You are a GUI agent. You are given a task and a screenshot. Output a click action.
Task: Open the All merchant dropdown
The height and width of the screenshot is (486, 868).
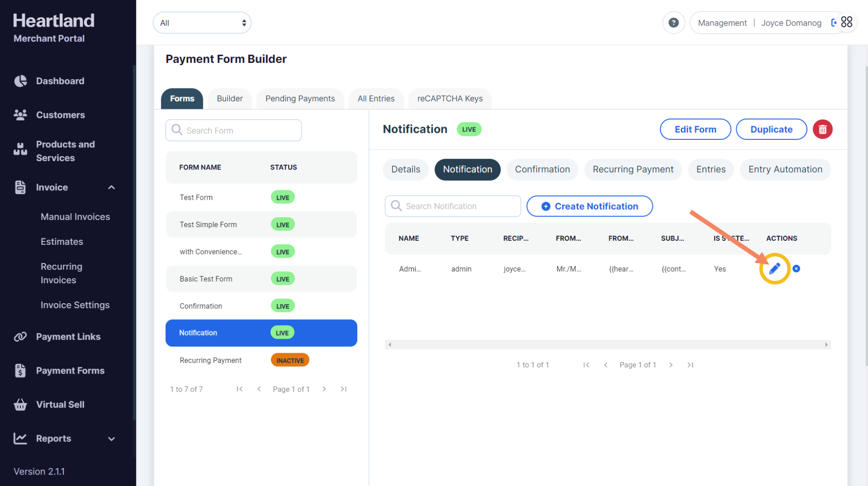click(x=202, y=23)
